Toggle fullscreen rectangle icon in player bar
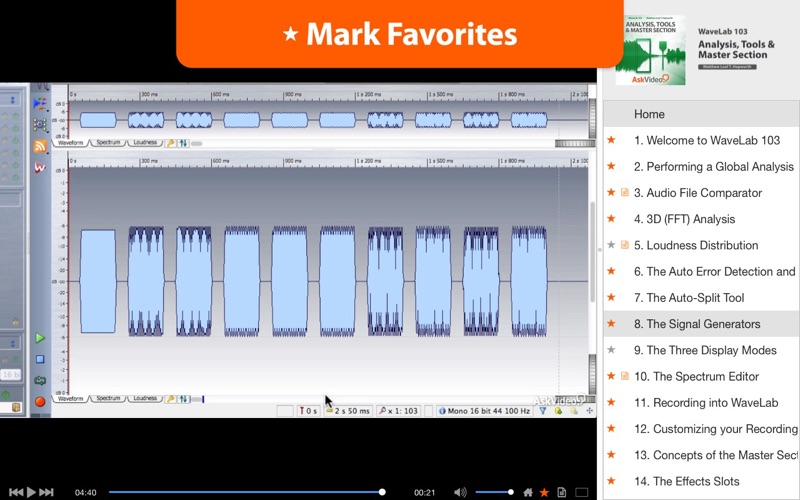 pyautogui.click(x=582, y=492)
